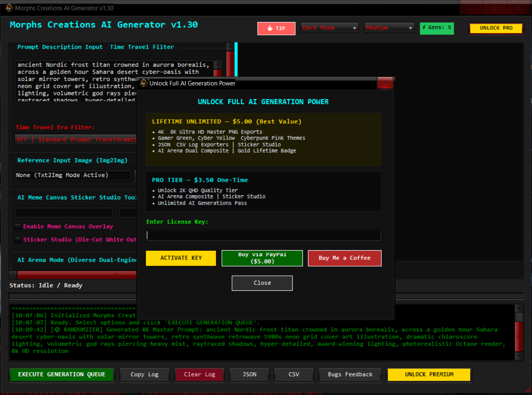Screen dimensions: 532x395
Task: Click the first meme canvas text field
Action: [64, 212]
